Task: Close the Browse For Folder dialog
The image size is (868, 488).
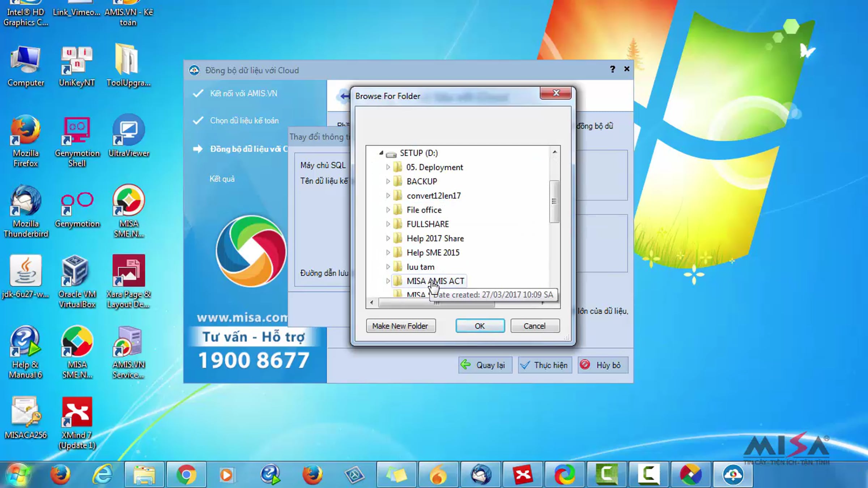Action: [556, 93]
